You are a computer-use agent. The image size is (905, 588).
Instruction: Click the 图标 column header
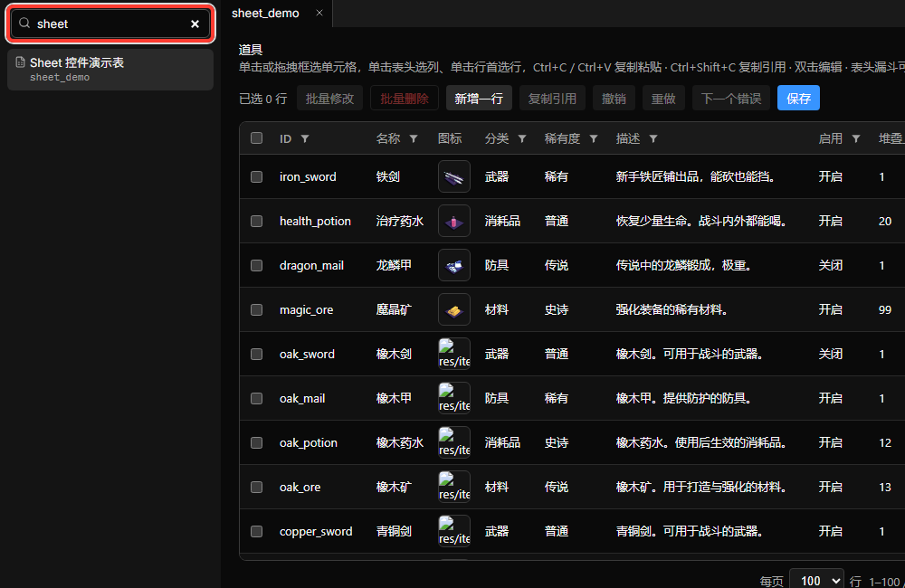[450, 138]
